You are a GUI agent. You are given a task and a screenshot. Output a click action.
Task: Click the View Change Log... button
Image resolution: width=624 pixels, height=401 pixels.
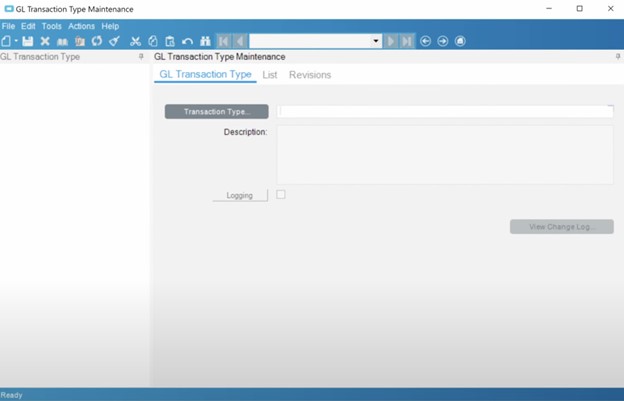click(562, 227)
